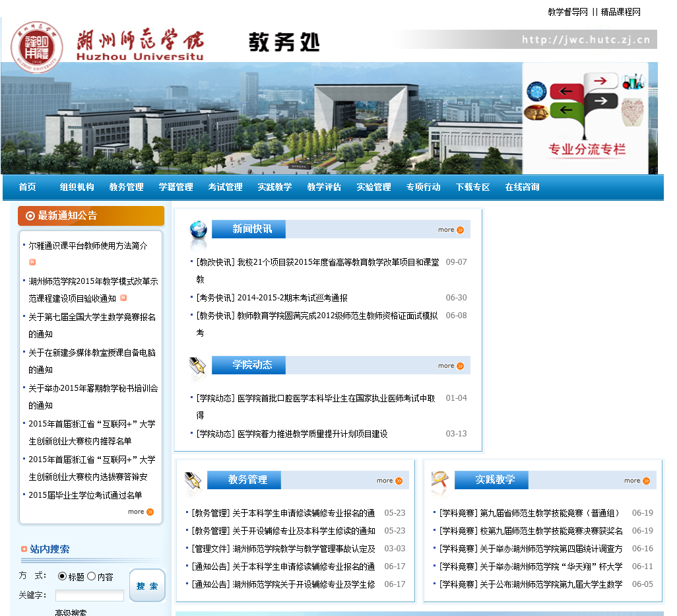The height and width of the screenshot is (616, 677).
Task: Click the small icon beside 站内搜索
Action: click(x=24, y=549)
